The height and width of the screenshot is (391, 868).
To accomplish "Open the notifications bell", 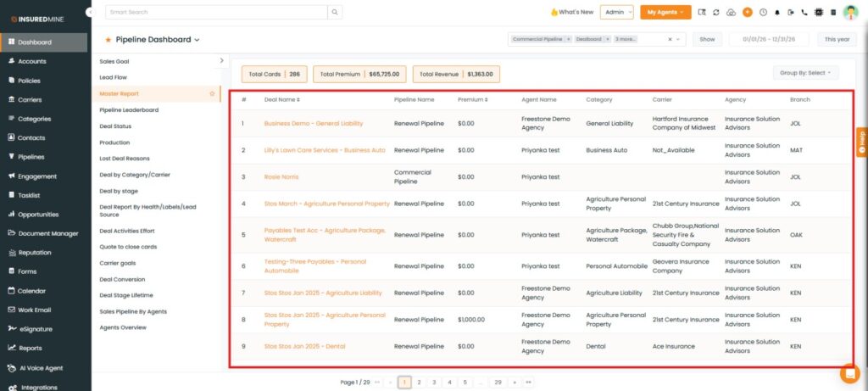I will 777,12.
